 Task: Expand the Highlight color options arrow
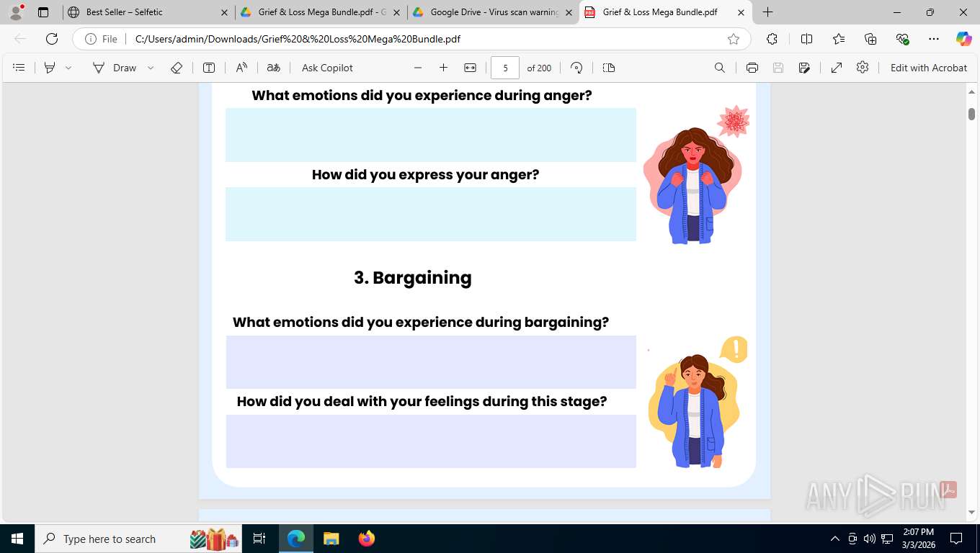pyautogui.click(x=68, y=68)
